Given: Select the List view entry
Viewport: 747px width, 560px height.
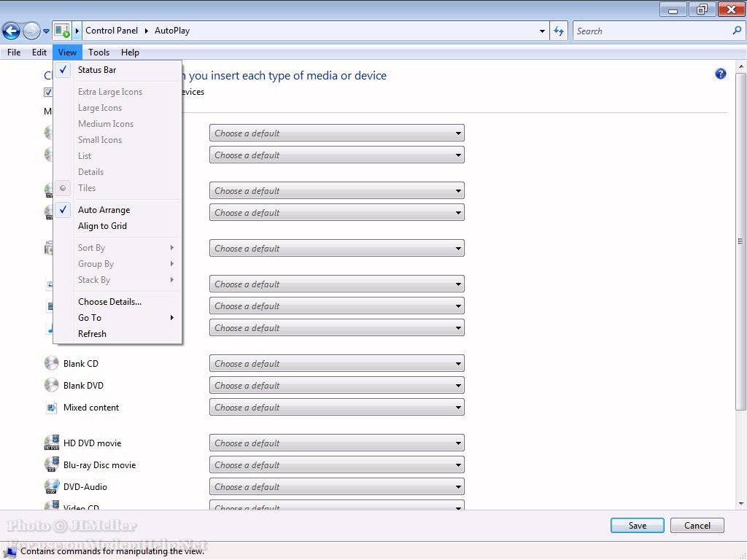Looking at the screenshot, I should coord(117,156).
